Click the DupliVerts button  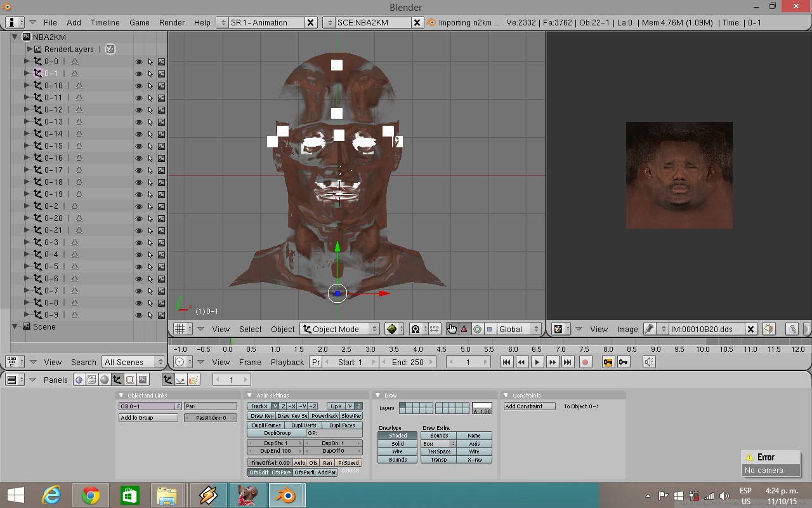tap(303, 425)
